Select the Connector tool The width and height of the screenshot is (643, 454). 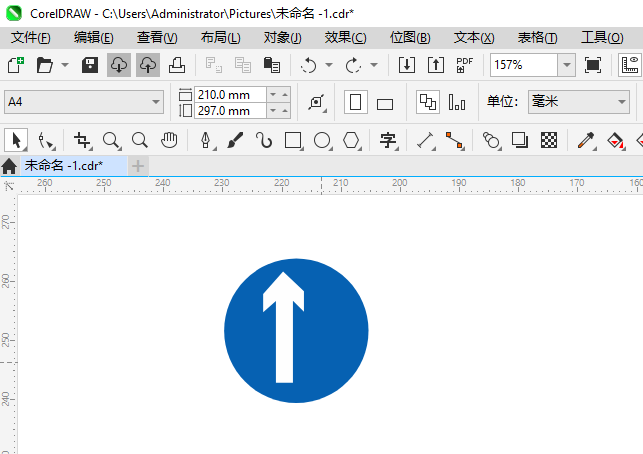(x=454, y=141)
